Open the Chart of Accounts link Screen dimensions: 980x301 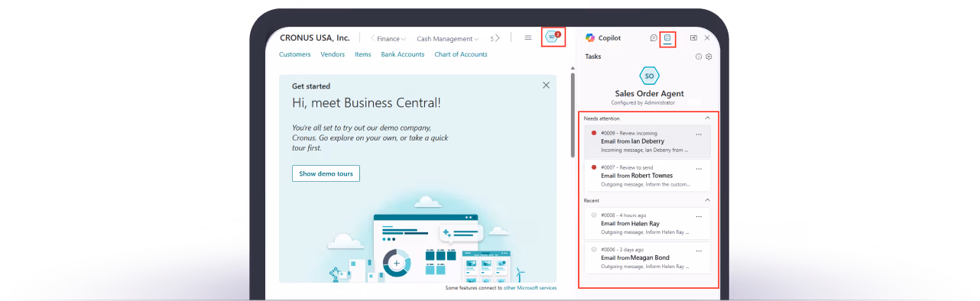(x=461, y=54)
